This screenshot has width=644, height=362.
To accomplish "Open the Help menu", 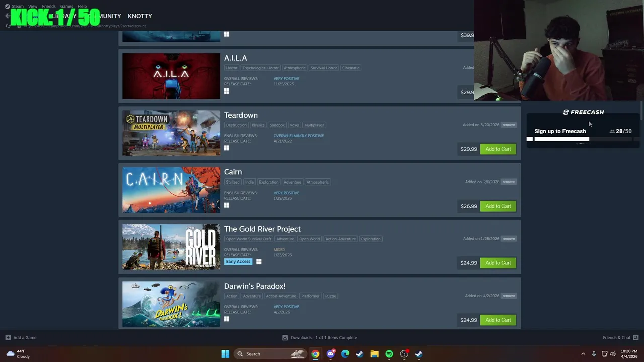I will [82, 7].
